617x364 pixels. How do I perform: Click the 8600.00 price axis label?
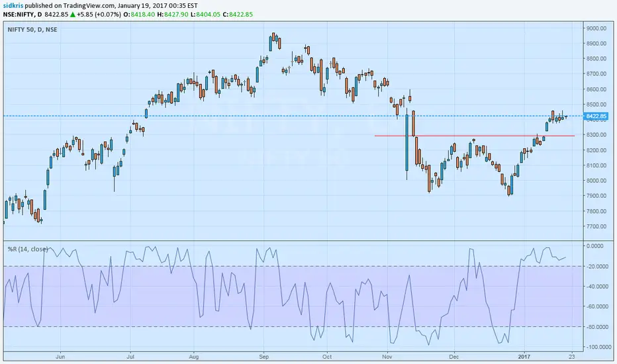tap(596, 89)
